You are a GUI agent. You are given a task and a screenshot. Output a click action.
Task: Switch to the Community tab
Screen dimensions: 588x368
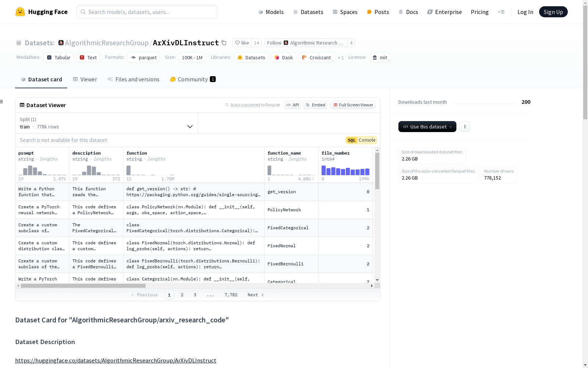193,79
